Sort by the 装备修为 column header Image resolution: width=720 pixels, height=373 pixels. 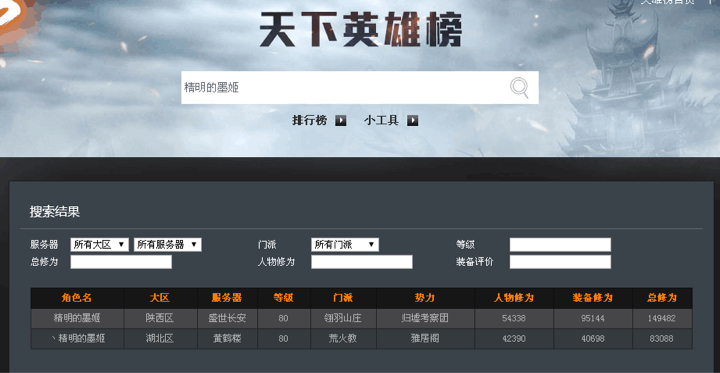[592, 298]
